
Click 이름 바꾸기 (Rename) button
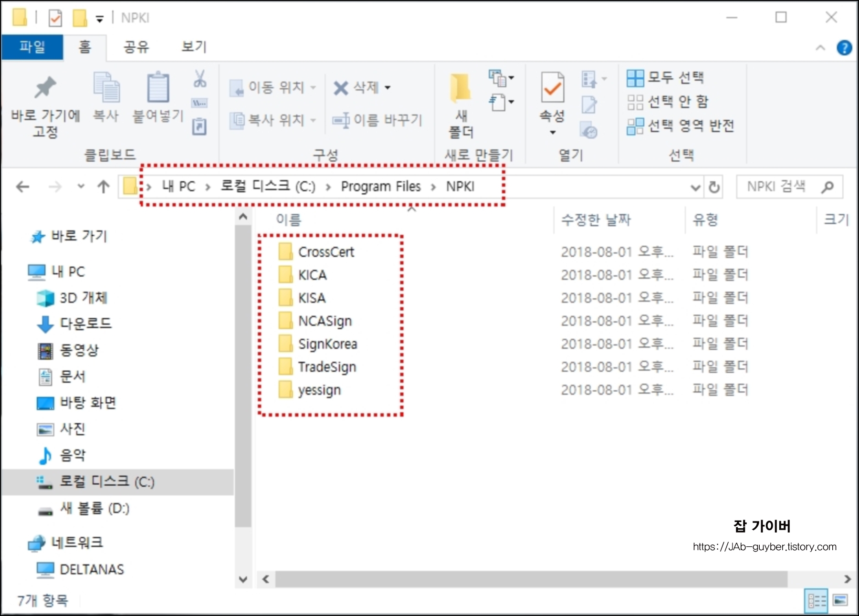pyautogui.click(x=377, y=120)
